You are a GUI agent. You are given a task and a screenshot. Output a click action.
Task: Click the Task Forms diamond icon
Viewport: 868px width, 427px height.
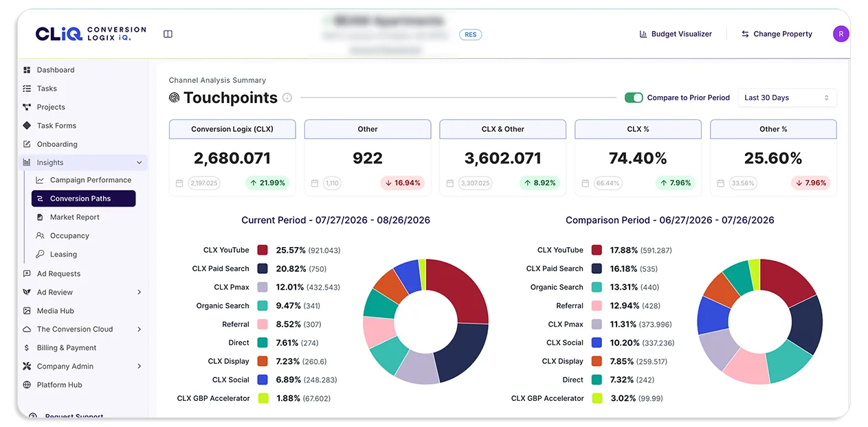tap(27, 126)
